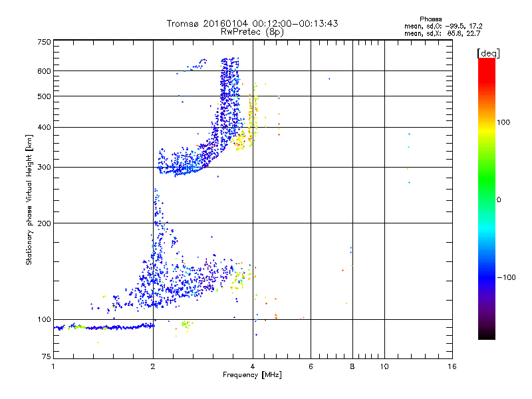Click the x-axis tick label '2'
The height and width of the screenshot is (399, 532).
tap(153, 366)
